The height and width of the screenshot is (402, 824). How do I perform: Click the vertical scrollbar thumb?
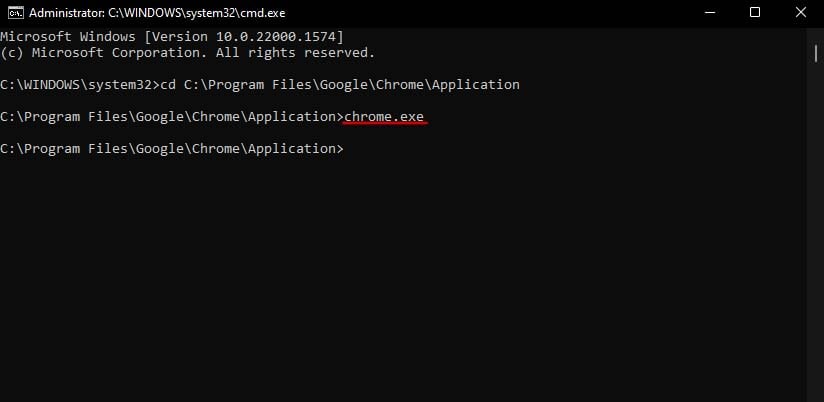pos(816,53)
